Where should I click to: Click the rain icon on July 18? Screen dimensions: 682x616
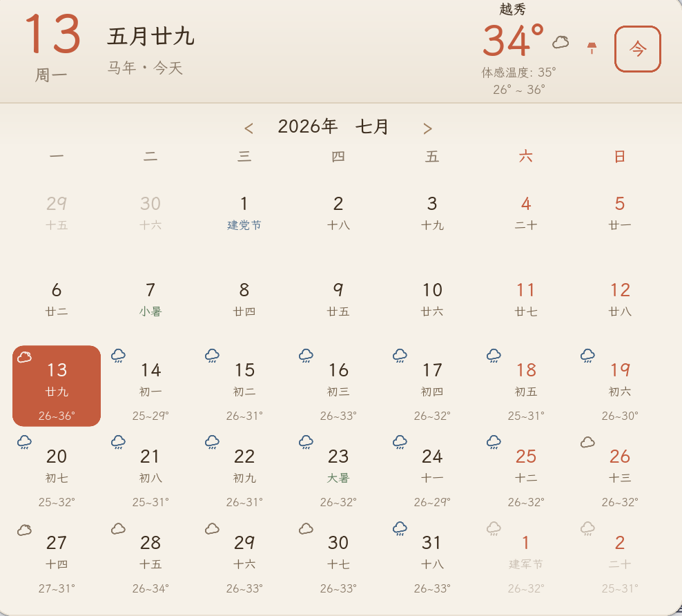pyautogui.click(x=494, y=356)
